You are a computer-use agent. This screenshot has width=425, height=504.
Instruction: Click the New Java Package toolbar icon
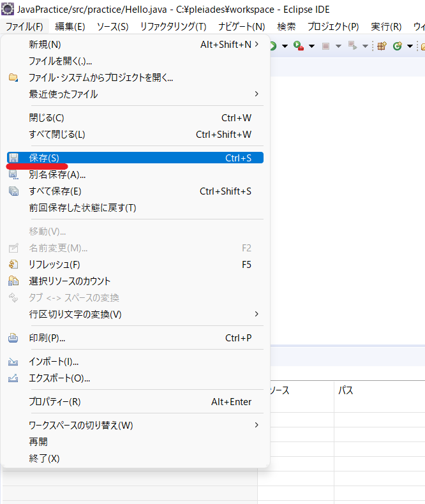pos(382,46)
